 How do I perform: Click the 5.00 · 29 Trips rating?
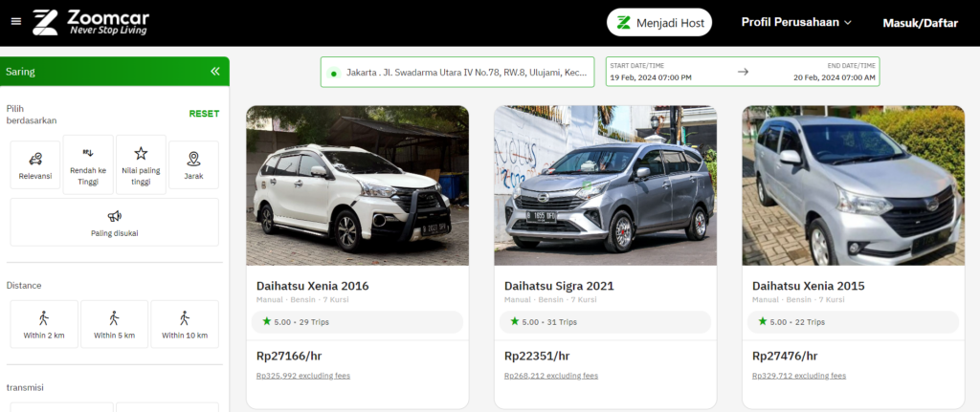358,322
